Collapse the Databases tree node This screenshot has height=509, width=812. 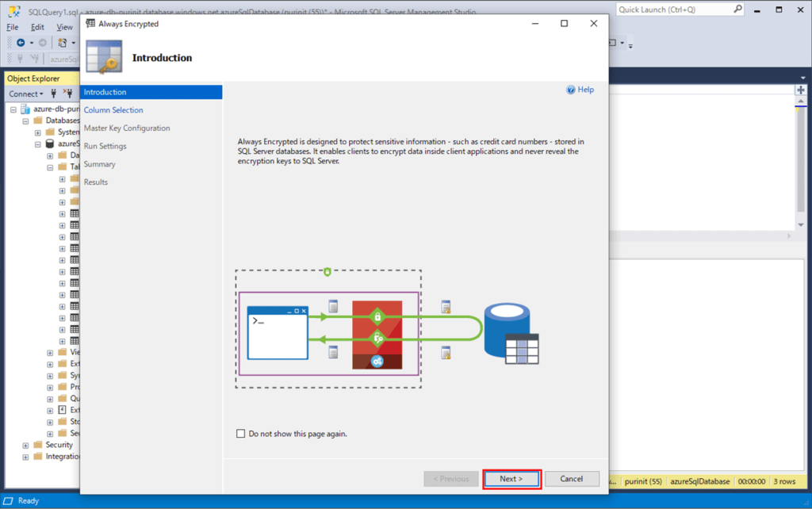[26, 121]
